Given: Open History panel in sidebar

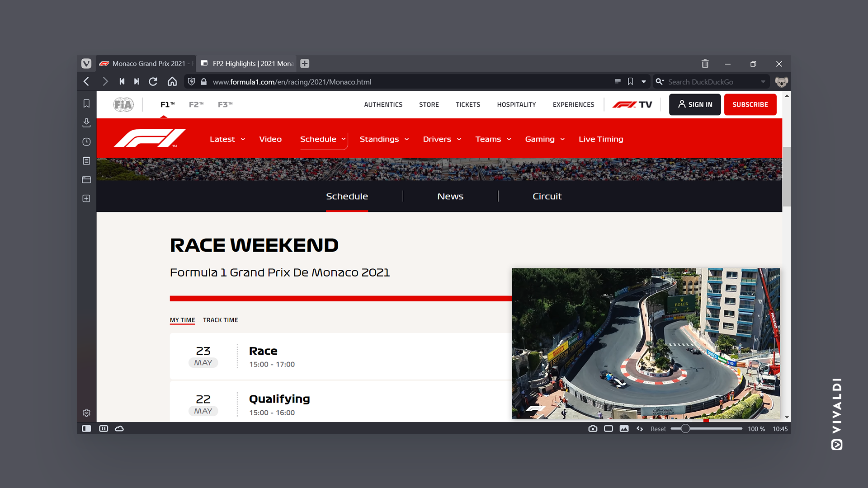Looking at the screenshot, I should click(x=86, y=142).
